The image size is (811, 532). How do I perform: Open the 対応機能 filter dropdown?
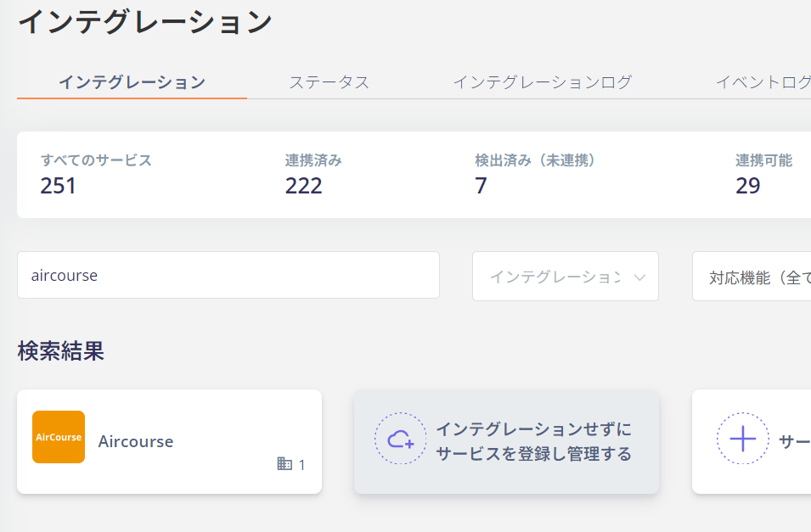click(x=752, y=276)
